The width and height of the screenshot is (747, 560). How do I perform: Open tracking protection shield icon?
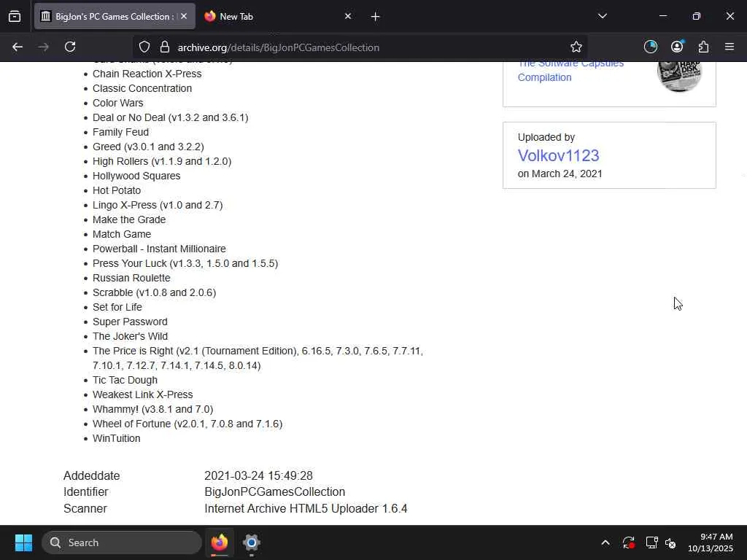coord(144,47)
